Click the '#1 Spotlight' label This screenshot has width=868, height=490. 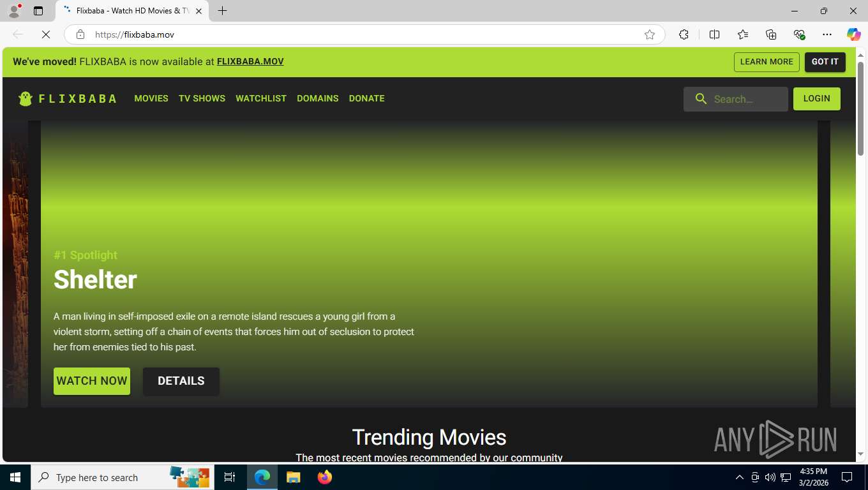pyautogui.click(x=86, y=255)
